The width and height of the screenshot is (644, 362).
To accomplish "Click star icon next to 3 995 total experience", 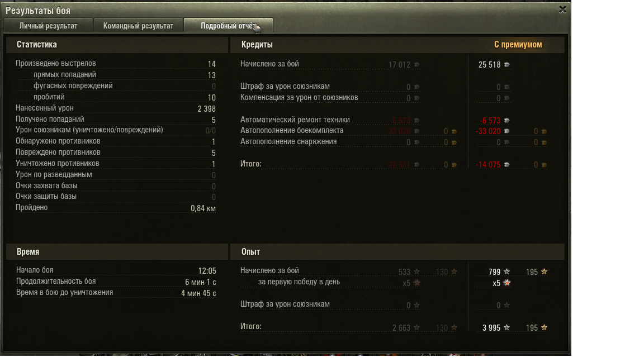I will pyautogui.click(x=507, y=327).
